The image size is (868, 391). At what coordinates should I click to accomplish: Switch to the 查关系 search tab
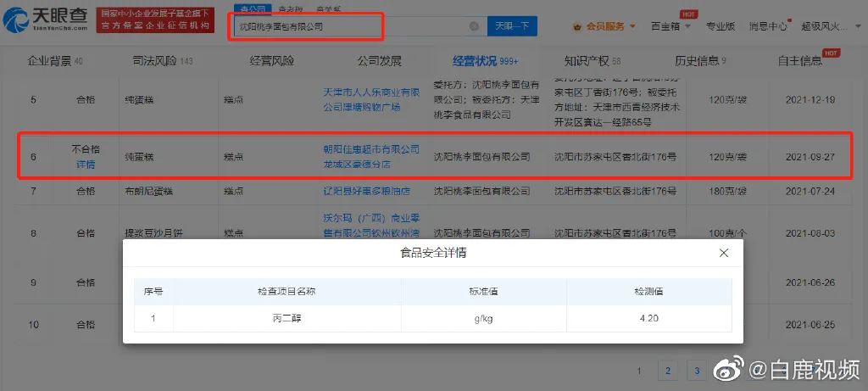pos(329,9)
